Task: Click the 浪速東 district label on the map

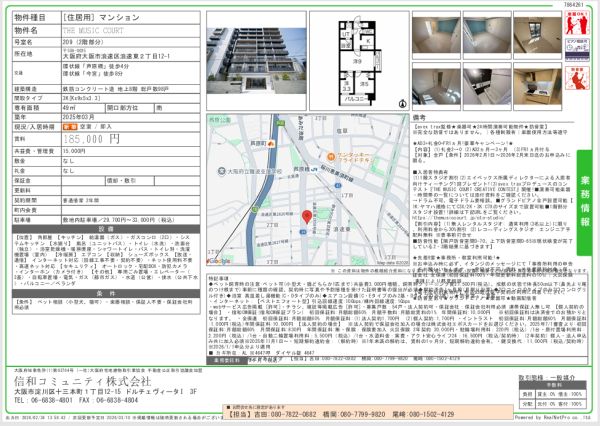Action: coord(341,229)
